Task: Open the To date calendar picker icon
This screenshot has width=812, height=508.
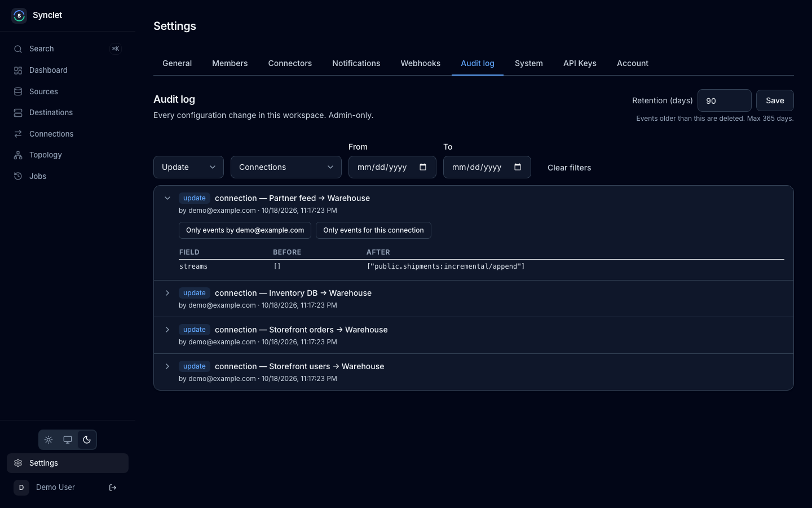Action: point(518,167)
